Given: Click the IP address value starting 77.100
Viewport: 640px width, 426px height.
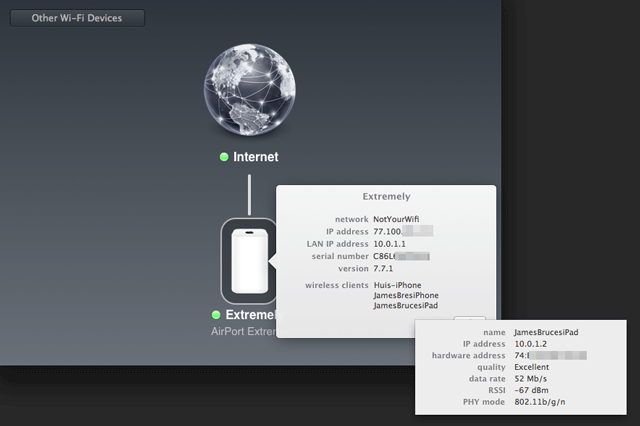Looking at the screenshot, I should [403, 231].
